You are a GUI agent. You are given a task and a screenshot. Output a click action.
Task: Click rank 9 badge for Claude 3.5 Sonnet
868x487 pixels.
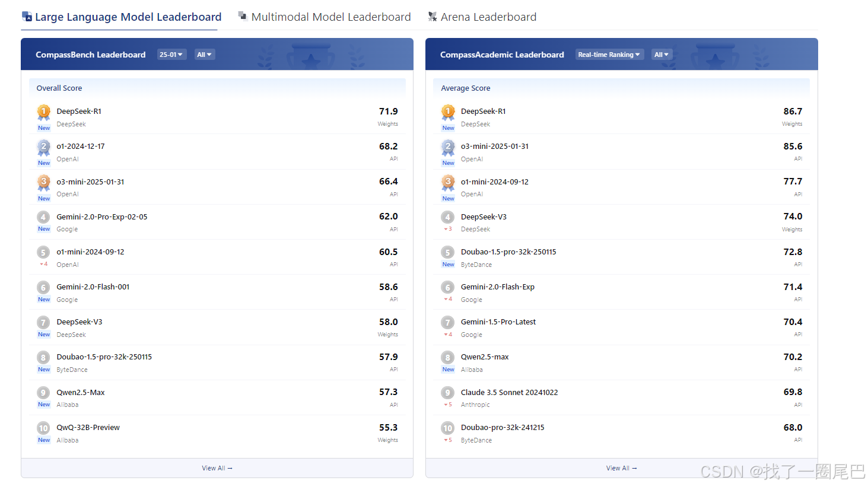[448, 393]
